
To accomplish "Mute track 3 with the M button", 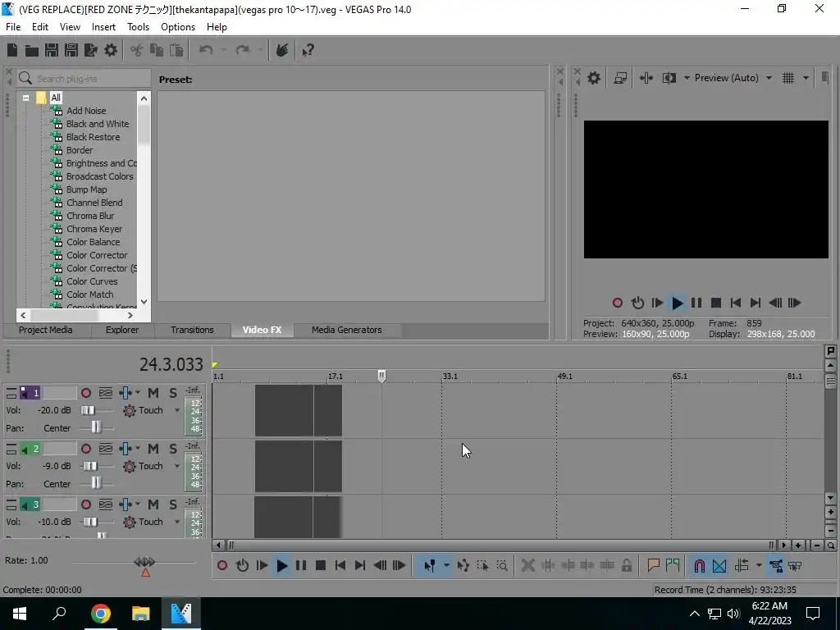I will (x=153, y=504).
